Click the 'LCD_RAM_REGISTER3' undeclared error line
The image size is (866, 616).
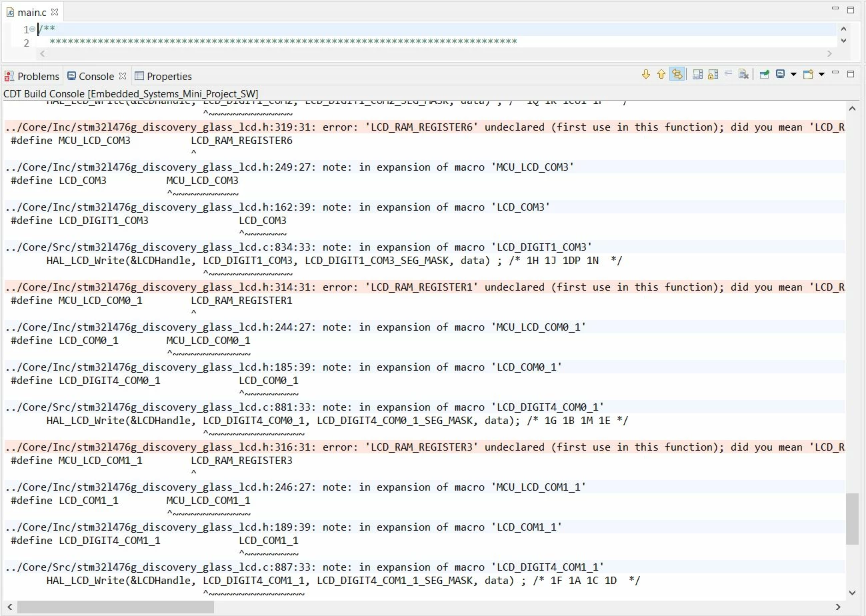(425, 447)
